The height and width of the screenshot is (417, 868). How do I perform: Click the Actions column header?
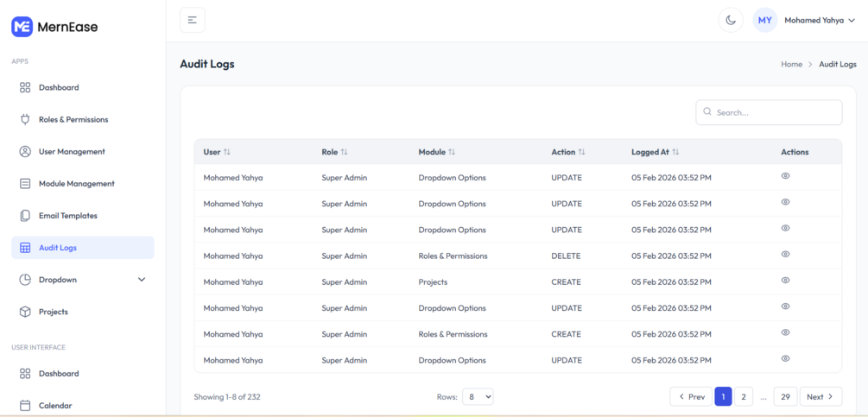point(795,152)
